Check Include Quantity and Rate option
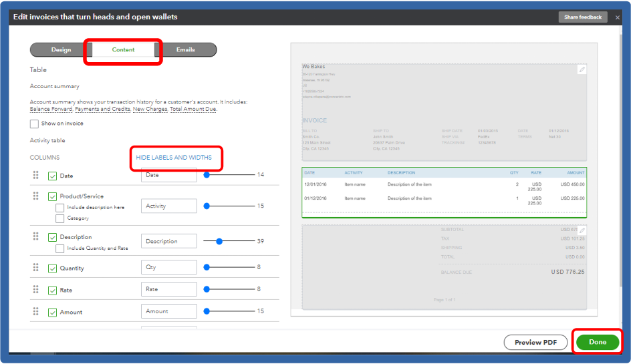 (x=59, y=249)
